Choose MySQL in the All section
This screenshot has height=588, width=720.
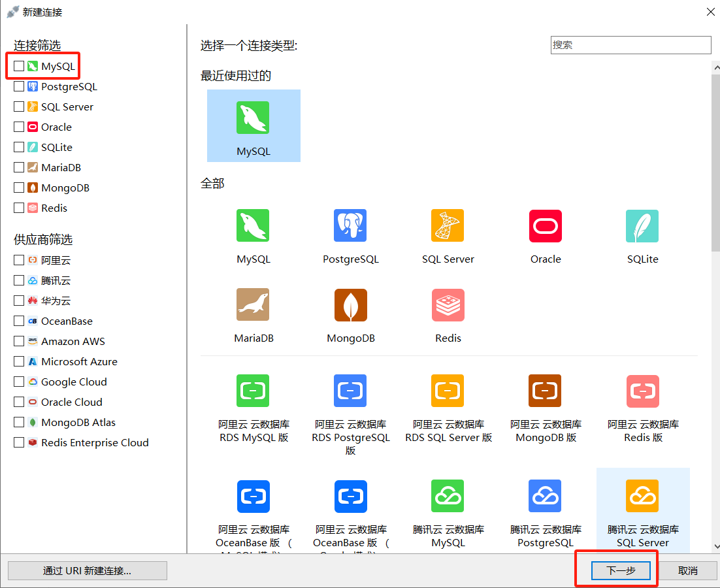pyautogui.click(x=253, y=225)
